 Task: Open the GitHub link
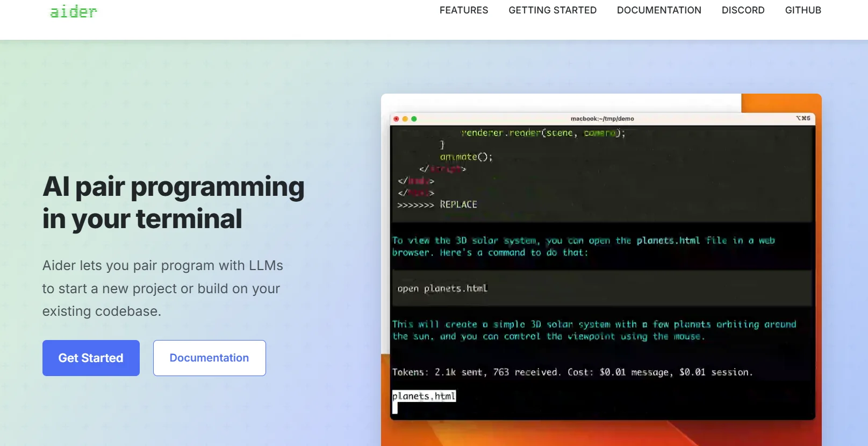pyautogui.click(x=802, y=10)
